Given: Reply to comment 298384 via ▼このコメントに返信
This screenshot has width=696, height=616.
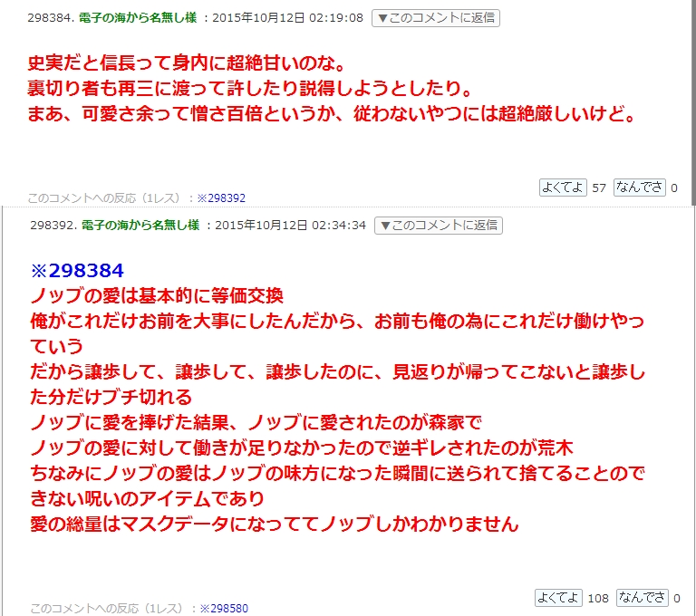Looking at the screenshot, I should click(435, 18).
